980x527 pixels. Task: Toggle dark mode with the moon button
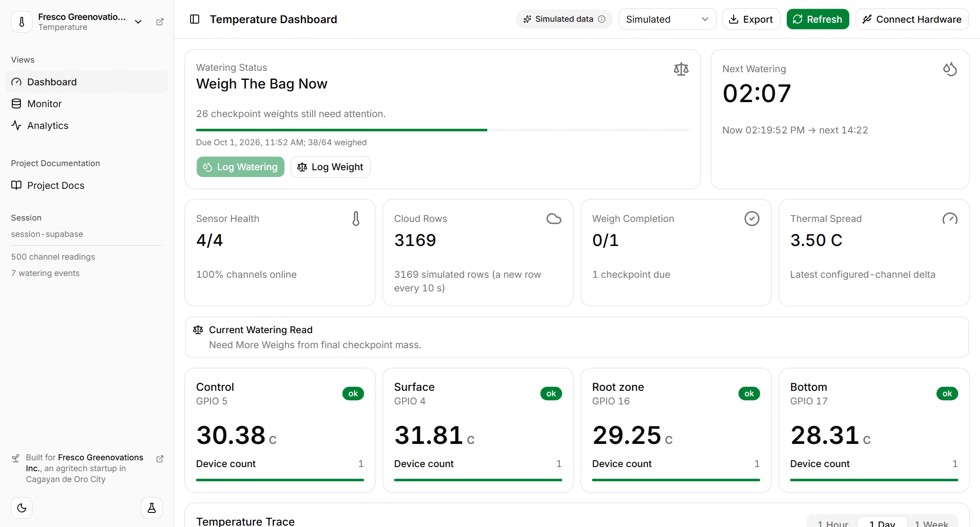click(x=22, y=508)
